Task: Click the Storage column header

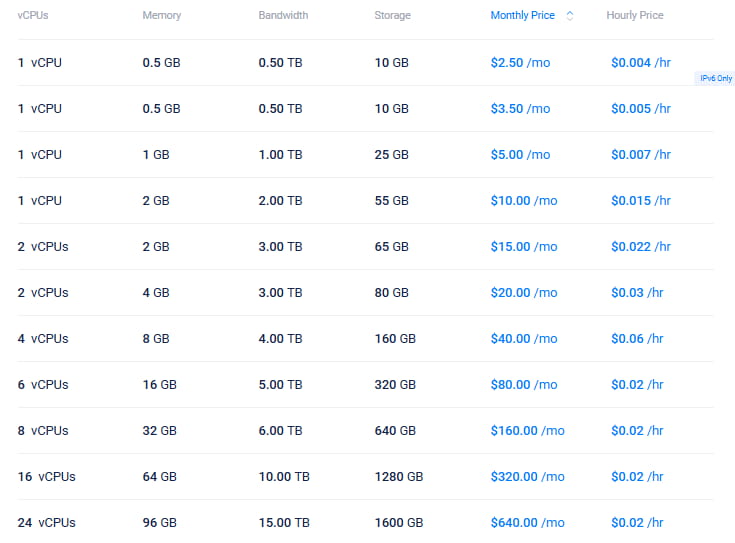Action: 392,16
